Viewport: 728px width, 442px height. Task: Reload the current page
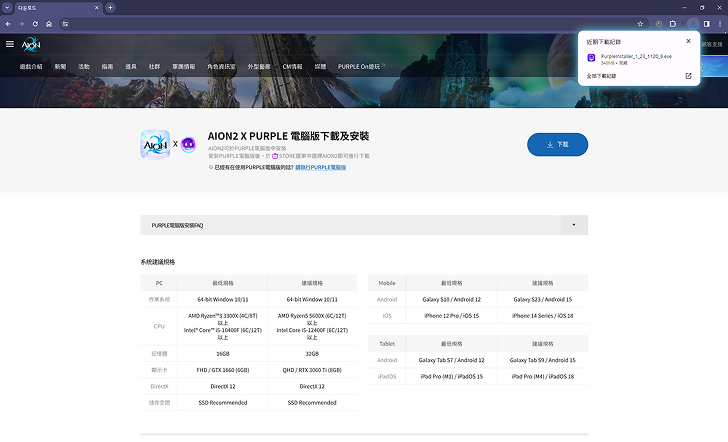(36, 23)
